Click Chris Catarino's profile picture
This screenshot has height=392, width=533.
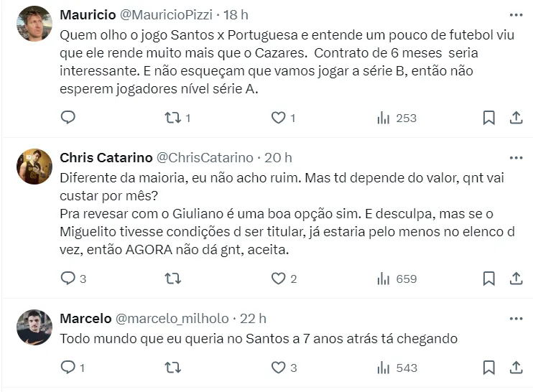point(34,167)
